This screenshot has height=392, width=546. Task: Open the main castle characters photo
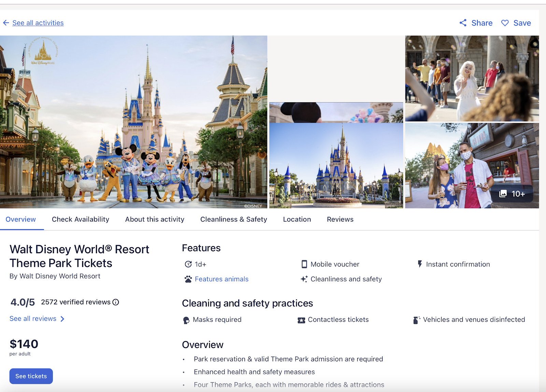point(133,122)
